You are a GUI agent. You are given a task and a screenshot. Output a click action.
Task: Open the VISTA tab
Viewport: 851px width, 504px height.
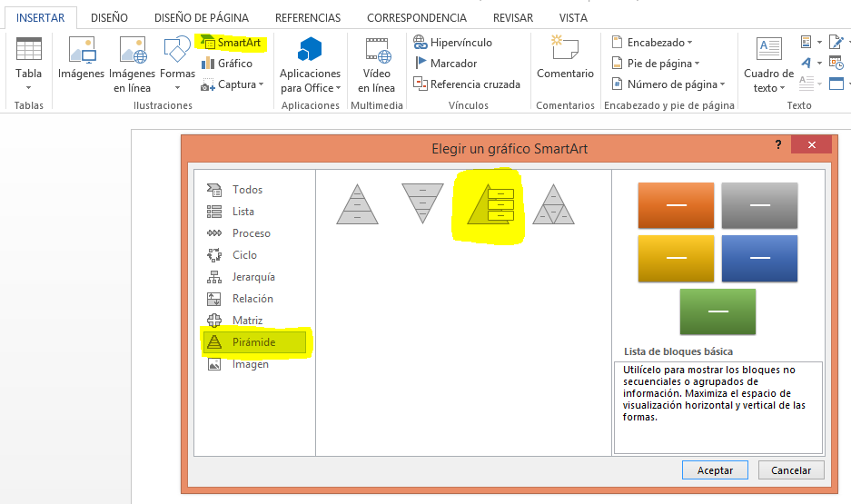pyautogui.click(x=573, y=18)
